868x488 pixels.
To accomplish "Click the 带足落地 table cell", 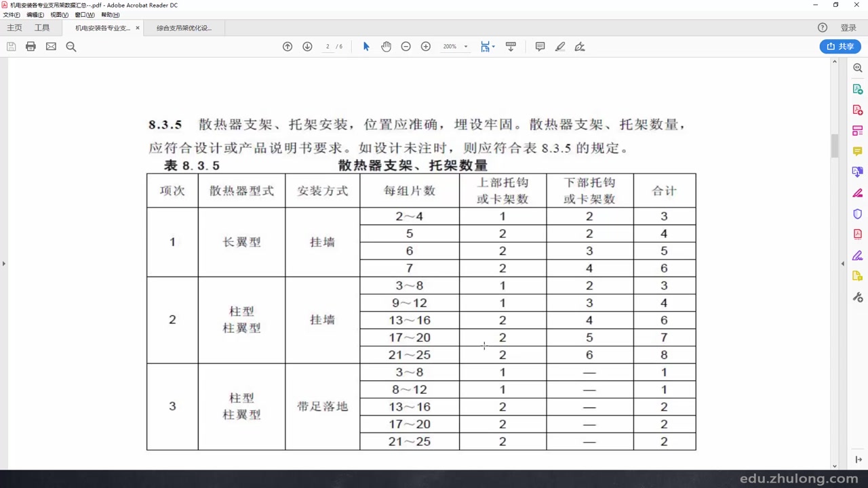I will pos(322,407).
